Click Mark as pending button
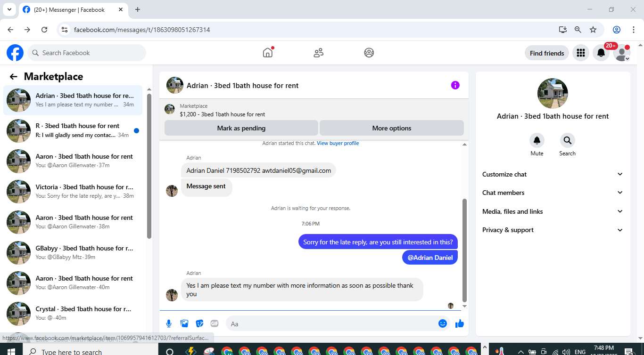This screenshot has height=355, width=644. [x=241, y=128]
